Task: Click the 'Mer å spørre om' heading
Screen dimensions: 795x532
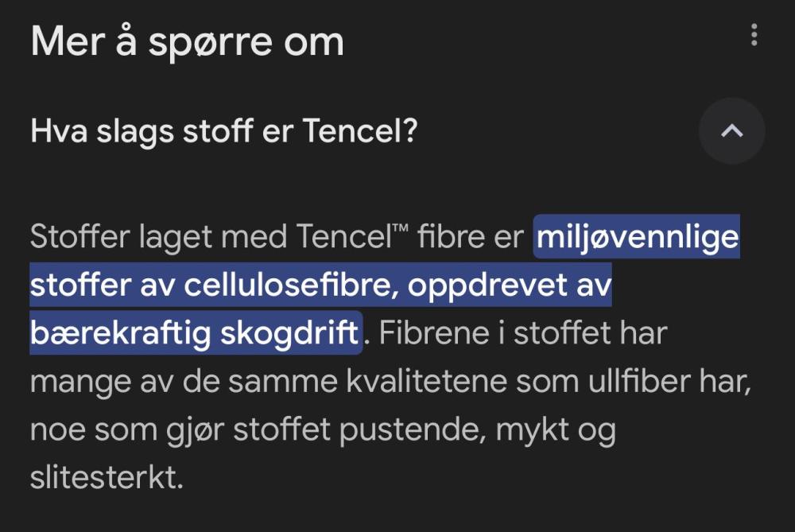Action: click(x=187, y=42)
